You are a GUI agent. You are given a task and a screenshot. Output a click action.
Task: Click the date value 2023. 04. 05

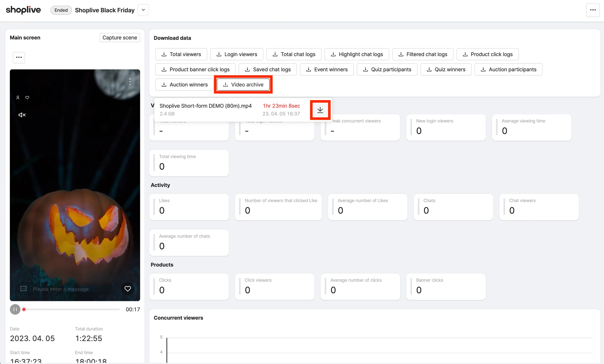pos(32,338)
